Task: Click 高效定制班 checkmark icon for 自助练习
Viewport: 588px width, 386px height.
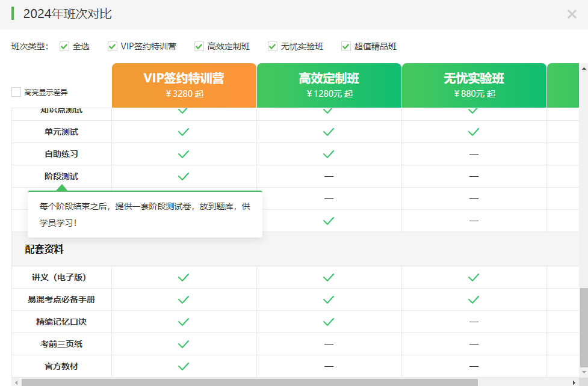Action: point(329,154)
